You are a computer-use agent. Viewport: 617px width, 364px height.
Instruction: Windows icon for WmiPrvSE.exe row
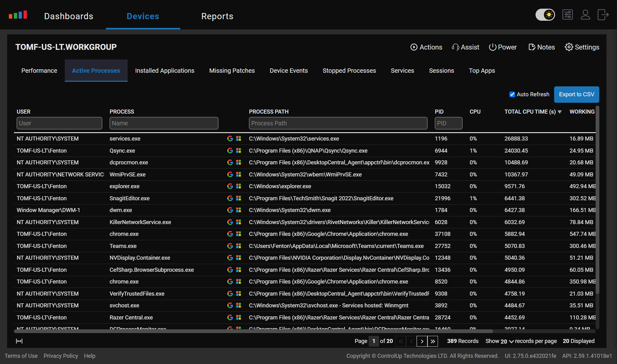[x=238, y=175]
